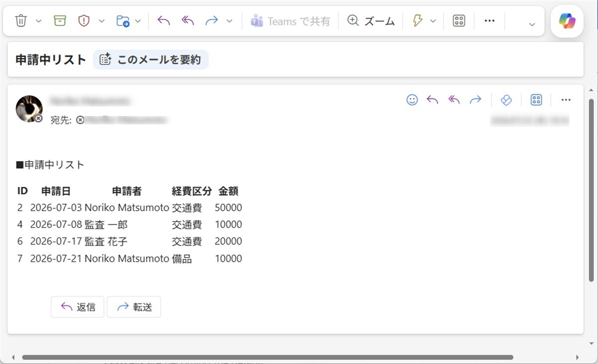Click the date 2026-07-03 cell
The height and width of the screenshot is (364, 598).
[x=56, y=208]
